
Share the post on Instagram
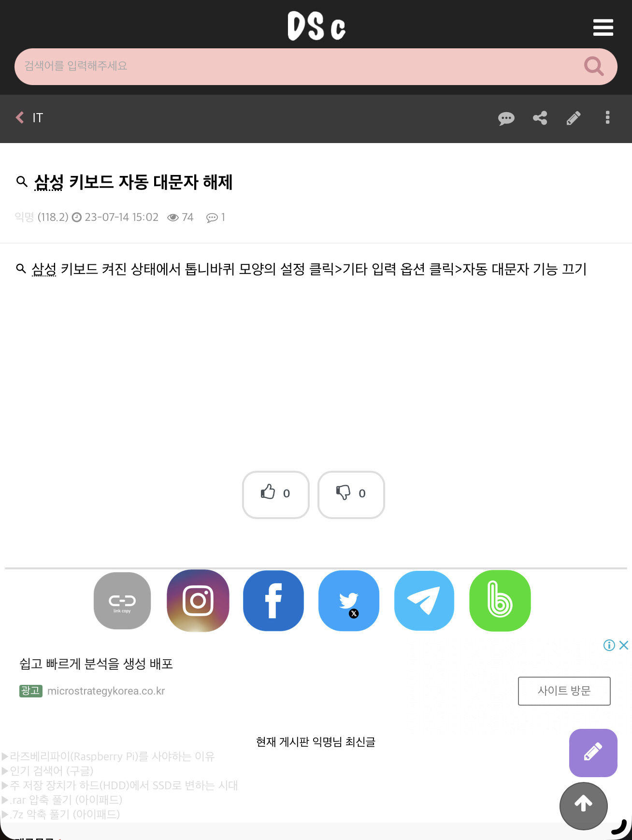click(x=198, y=601)
